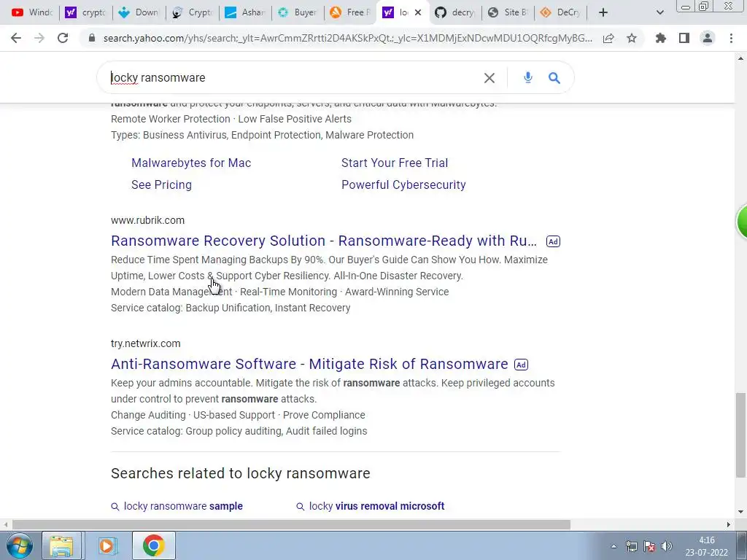Open the Windows Start button
Screen dimensions: 747x560
pyautogui.click(x=19, y=545)
